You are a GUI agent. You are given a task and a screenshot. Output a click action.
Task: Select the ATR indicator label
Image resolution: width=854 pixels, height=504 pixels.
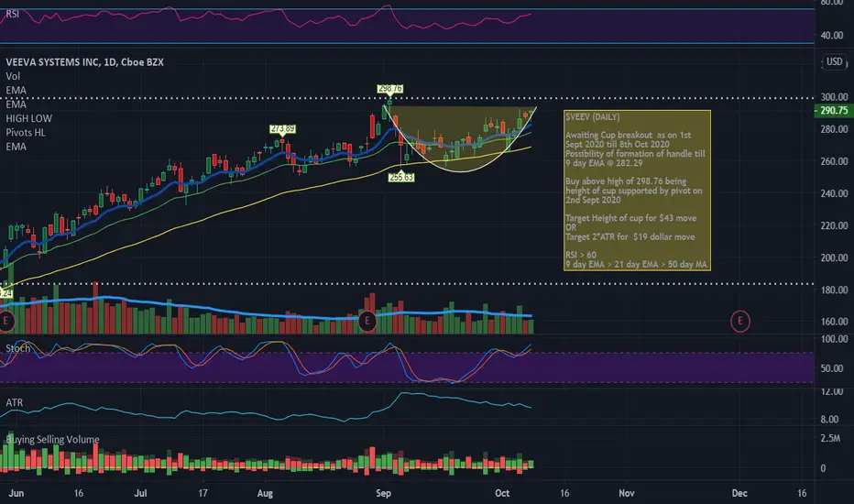point(14,402)
